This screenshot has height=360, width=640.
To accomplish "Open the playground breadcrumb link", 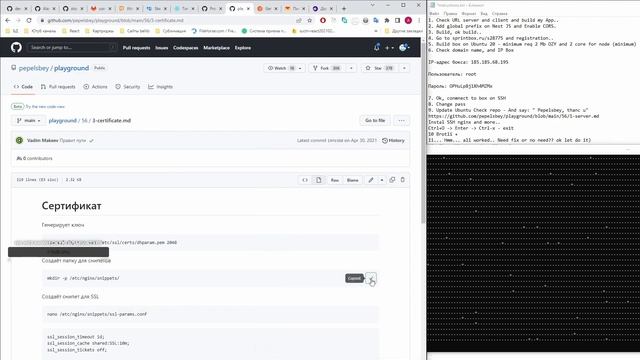I will tap(62, 120).
